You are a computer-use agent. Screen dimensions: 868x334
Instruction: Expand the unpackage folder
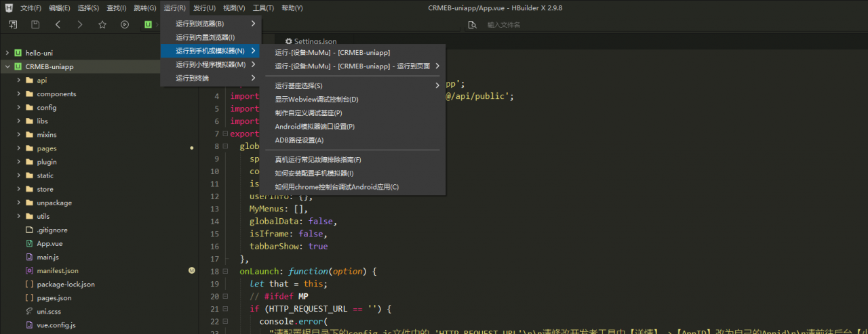click(x=18, y=203)
